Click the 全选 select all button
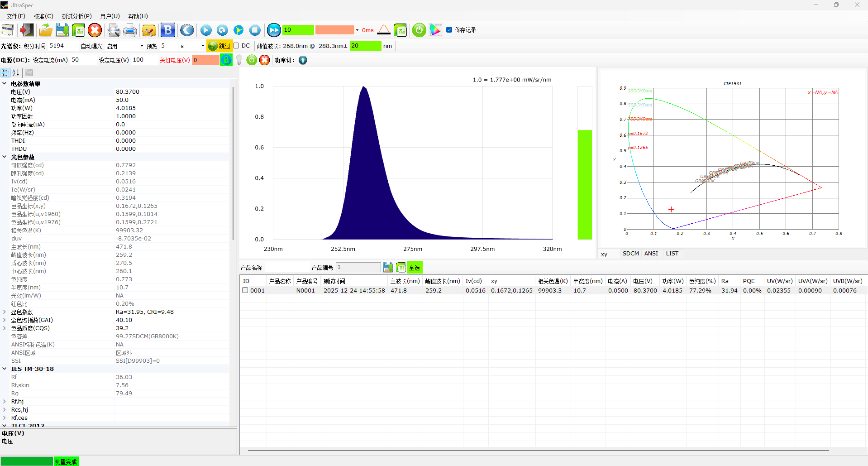Screen dimensions: 868x466 point(415,267)
